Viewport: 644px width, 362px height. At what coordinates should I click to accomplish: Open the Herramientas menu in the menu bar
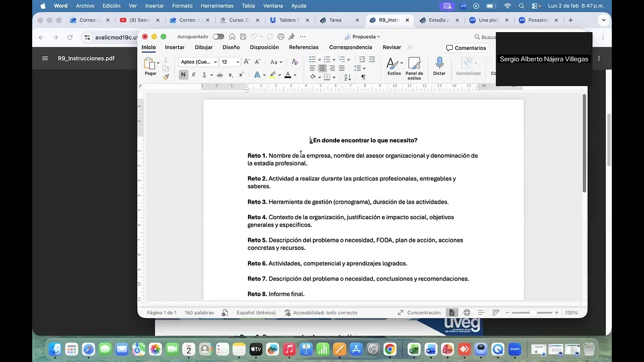[217, 6]
